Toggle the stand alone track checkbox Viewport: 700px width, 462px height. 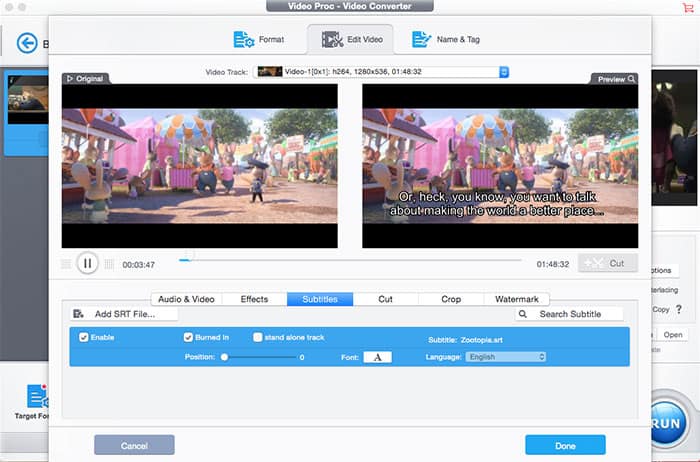point(257,337)
